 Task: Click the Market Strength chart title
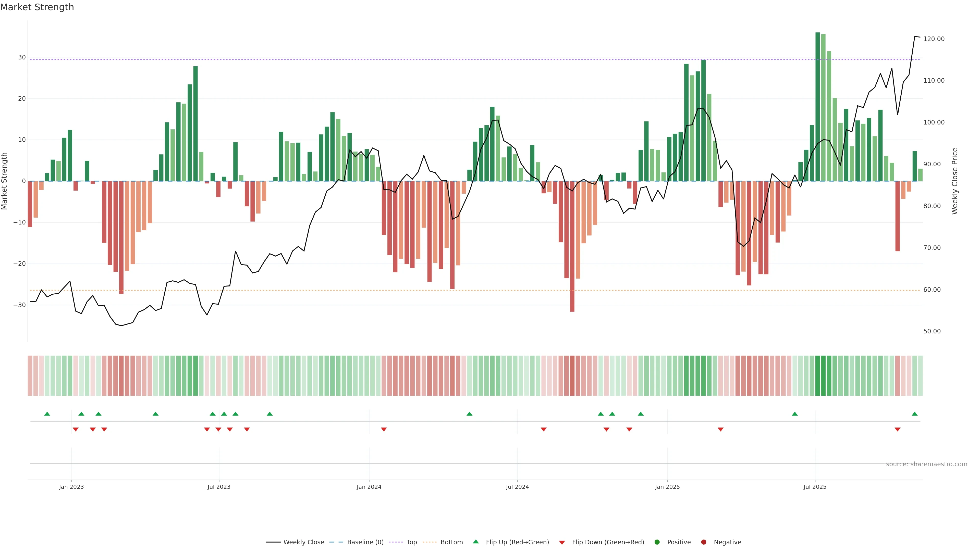click(x=37, y=7)
